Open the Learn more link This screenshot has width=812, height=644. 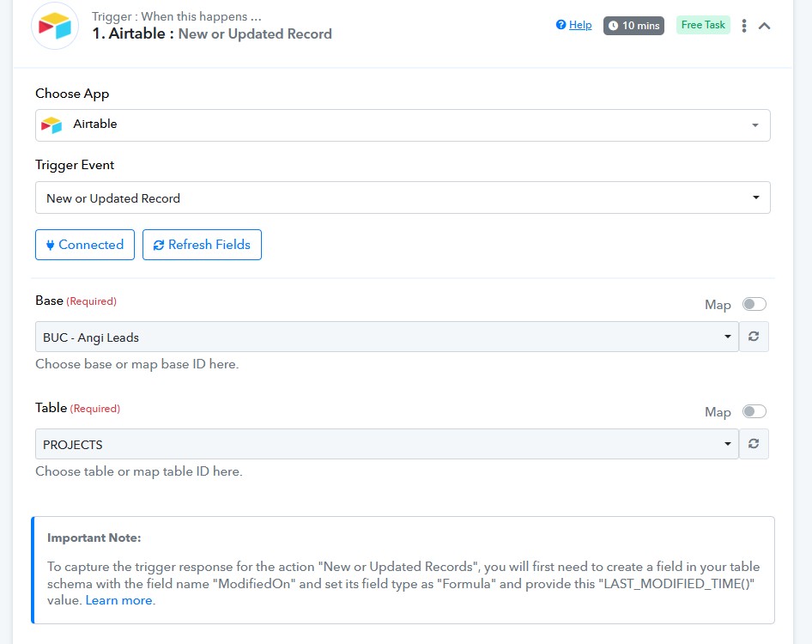119,600
